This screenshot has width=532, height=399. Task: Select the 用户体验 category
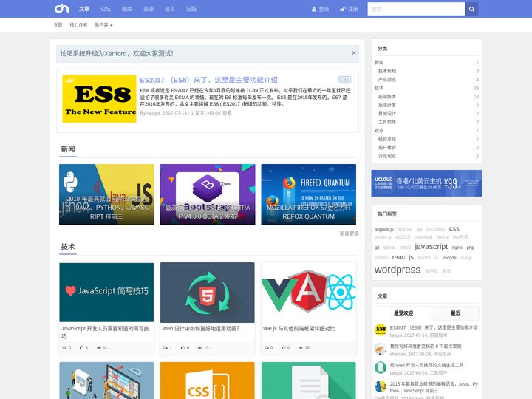pyautogui.click(x=387, y=147)
